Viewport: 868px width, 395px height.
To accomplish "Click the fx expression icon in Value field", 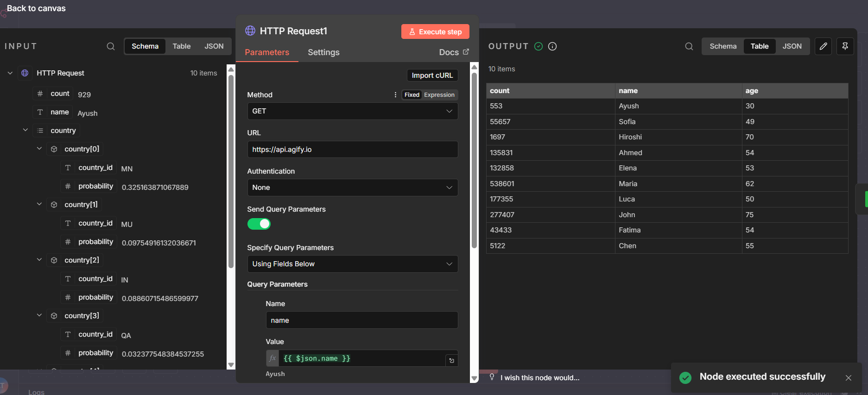I will click(272, 358).
